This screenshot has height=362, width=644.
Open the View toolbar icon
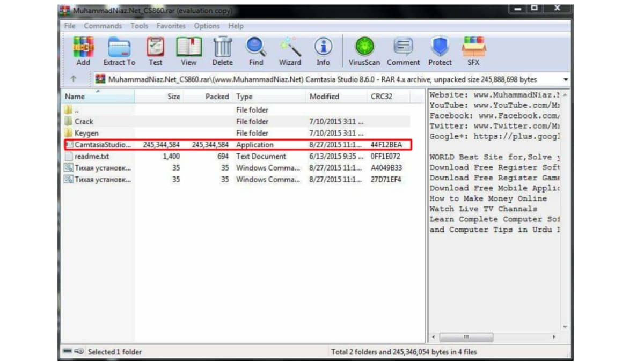(189, 47)
